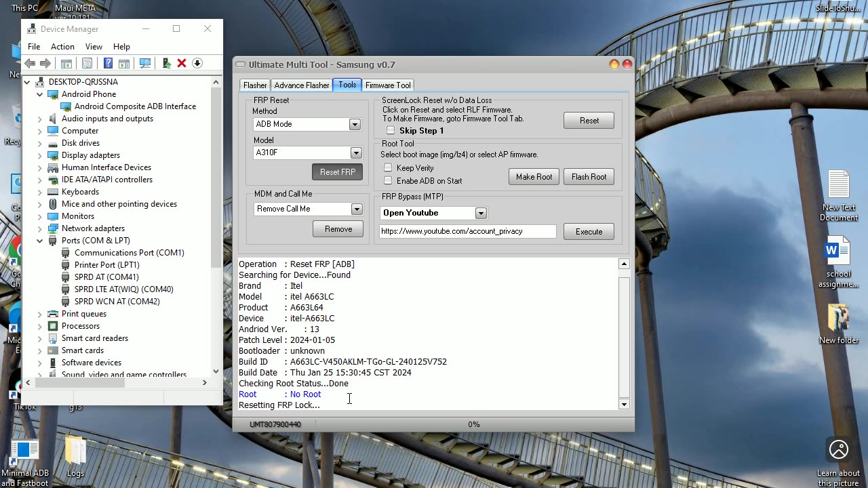Click the orange minimize button of Ultimate Multi Tool
The image size is (868, 488).
614,64
